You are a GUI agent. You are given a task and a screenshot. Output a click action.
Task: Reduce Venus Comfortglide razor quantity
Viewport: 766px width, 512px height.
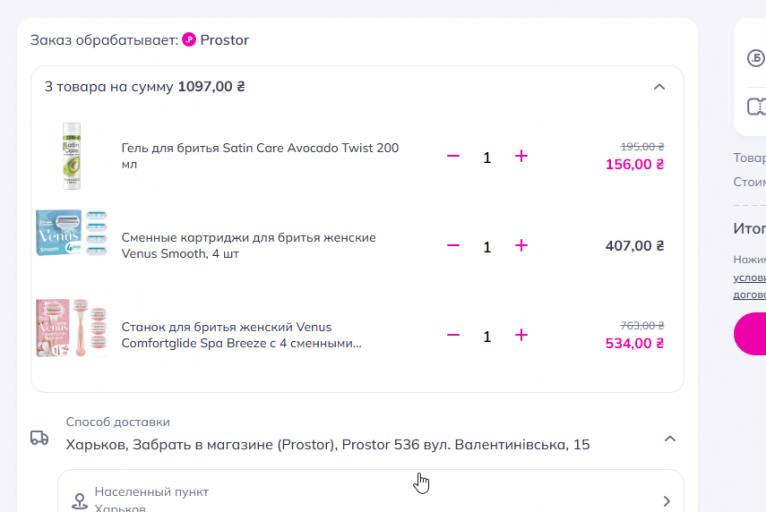pyautogui.click(x=453, y=335)
